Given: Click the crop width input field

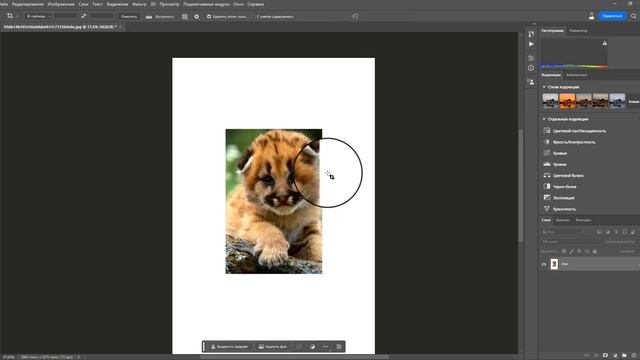Looking at the screenshot, I should (65, 16).
